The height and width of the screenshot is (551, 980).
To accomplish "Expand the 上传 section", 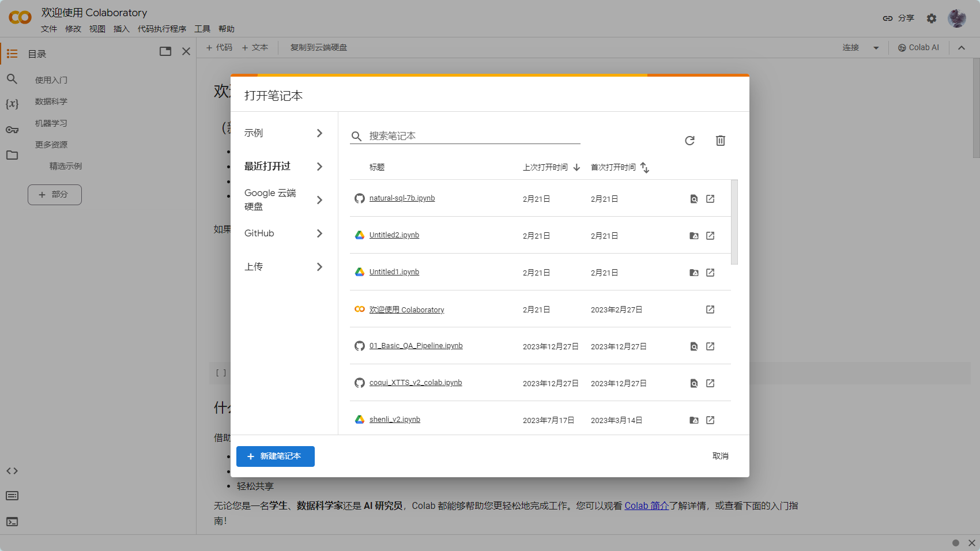I will [284, 267].
